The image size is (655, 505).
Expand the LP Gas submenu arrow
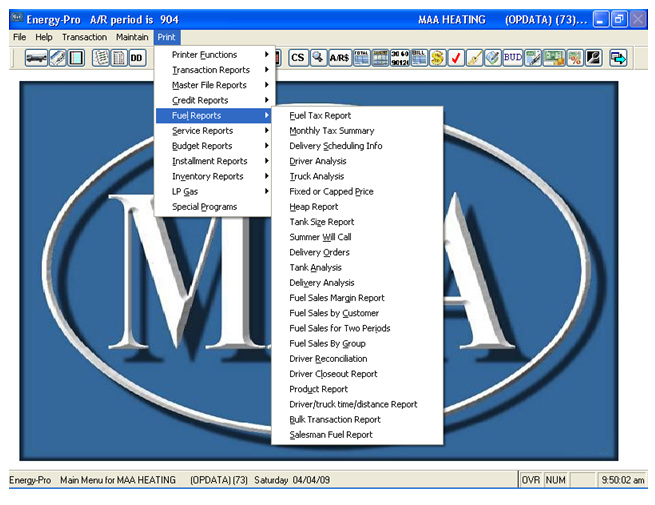point(267,191)
